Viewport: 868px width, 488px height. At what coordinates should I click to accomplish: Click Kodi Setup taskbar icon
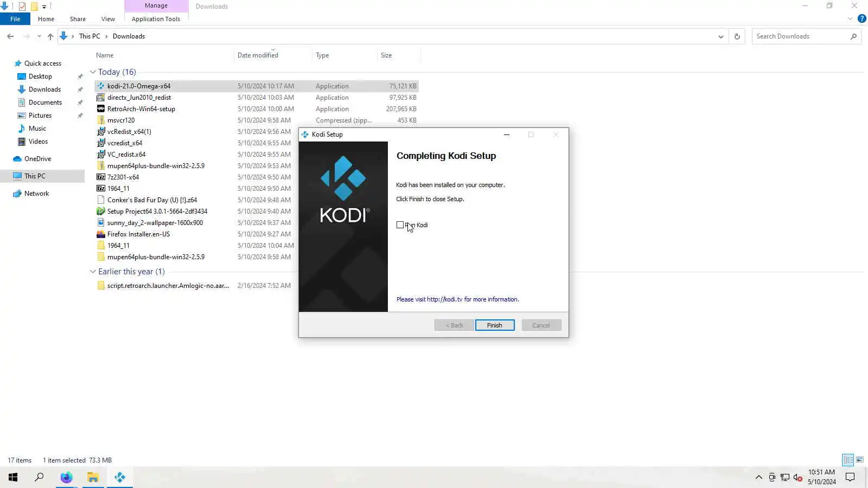point(120,478)
